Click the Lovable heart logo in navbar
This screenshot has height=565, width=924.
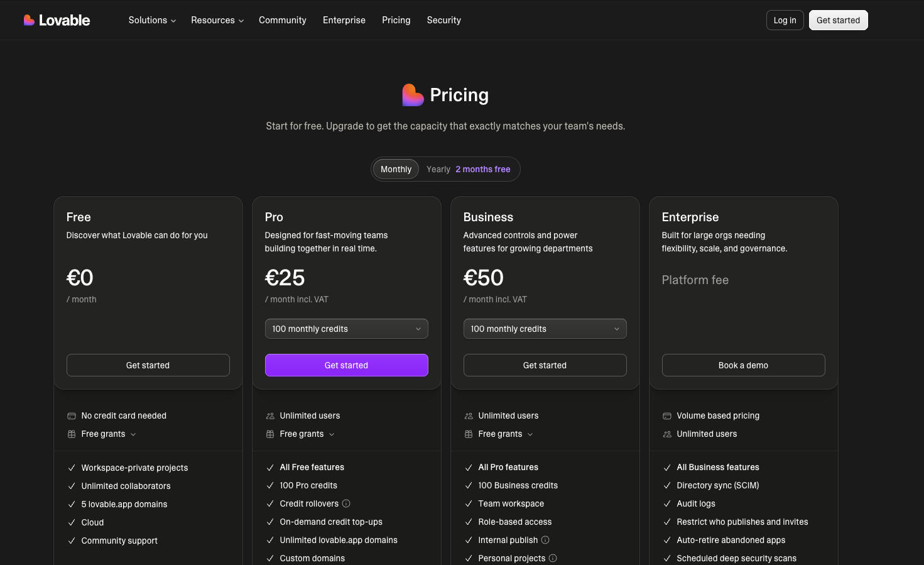point(29,20)
